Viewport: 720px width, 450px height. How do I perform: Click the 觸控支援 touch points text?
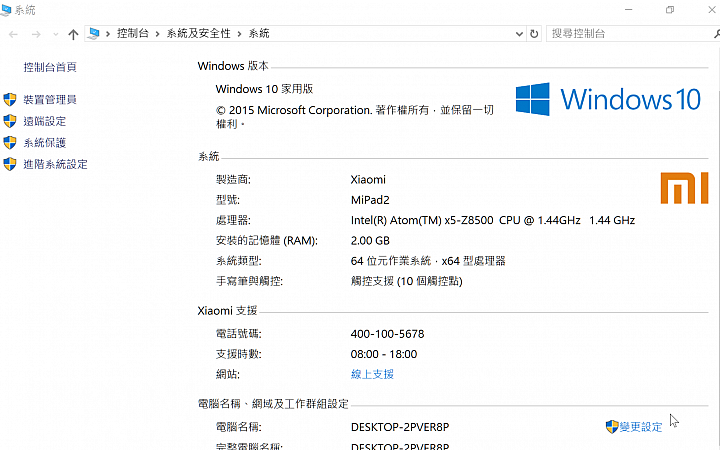point(406,281)
